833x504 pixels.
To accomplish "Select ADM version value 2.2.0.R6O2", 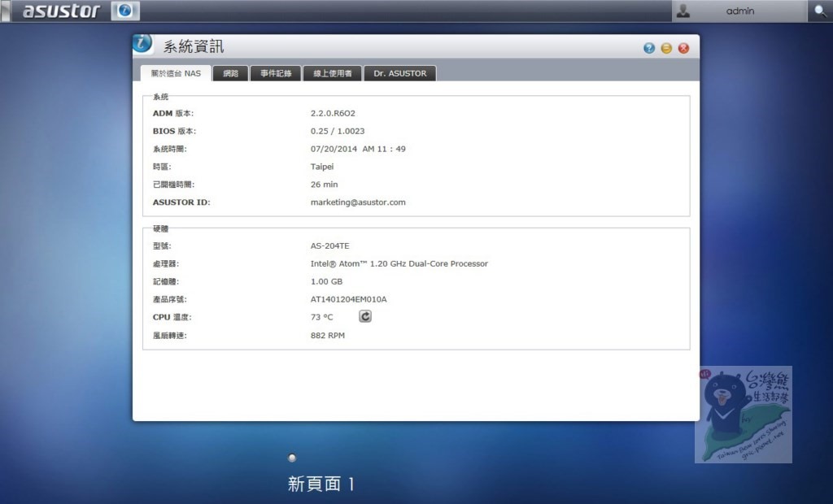I will pos(333,113).
